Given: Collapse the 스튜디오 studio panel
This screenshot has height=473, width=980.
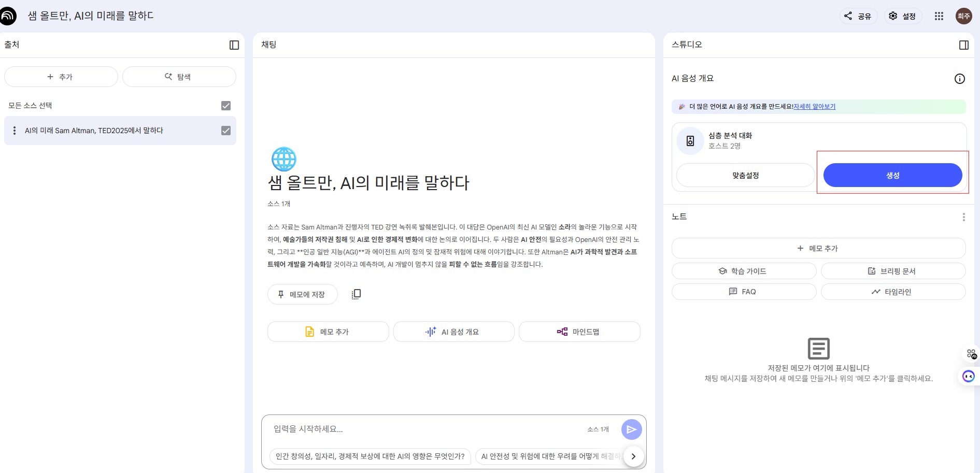Looking at the screenshot, I should (x=964, y=45).
